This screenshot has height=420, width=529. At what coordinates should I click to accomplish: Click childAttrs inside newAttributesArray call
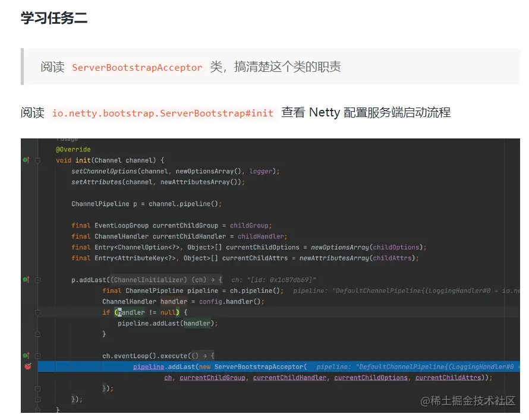(392, 258)
